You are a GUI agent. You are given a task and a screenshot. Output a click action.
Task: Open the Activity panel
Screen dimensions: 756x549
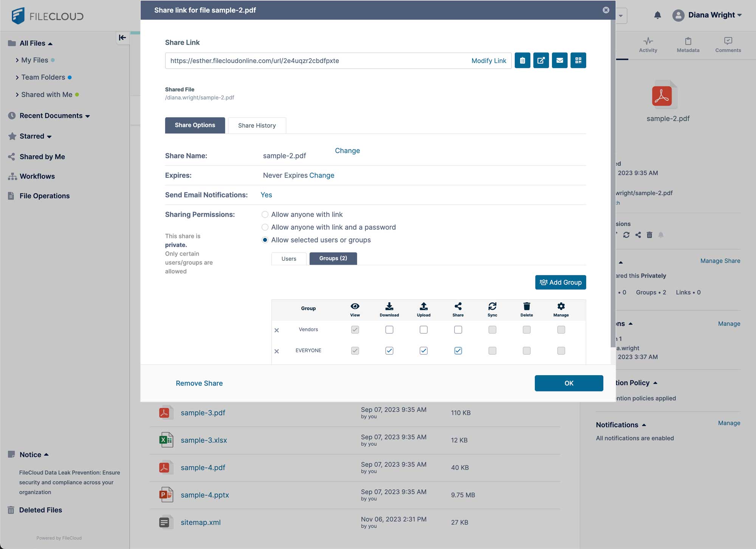(x=648, y=45)
